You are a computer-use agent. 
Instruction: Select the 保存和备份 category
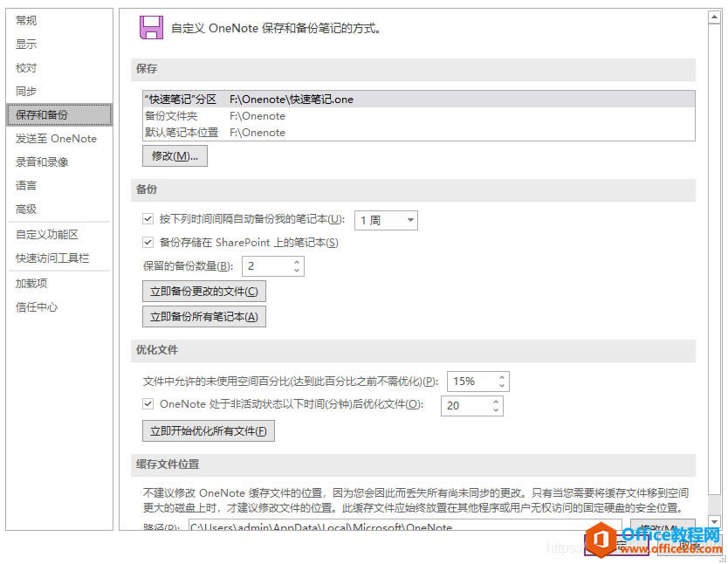(x=59, y=114)
